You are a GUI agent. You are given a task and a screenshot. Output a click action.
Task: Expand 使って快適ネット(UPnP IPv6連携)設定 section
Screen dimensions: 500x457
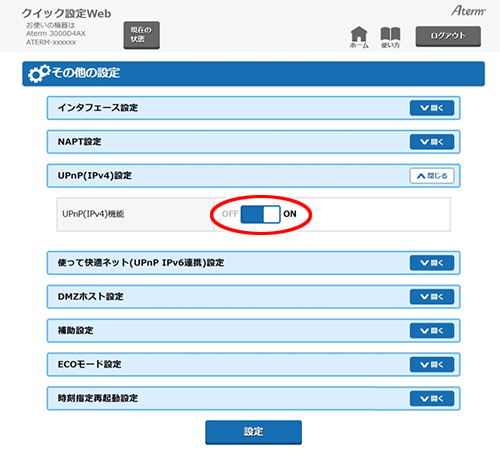click(x=432, y=263)
